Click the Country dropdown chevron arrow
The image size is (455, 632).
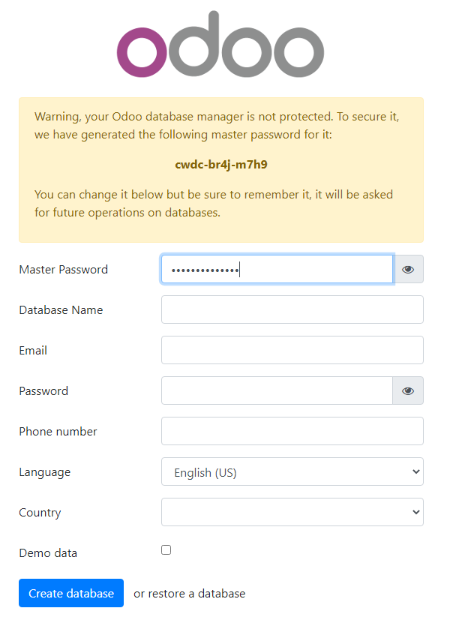(416, 512)
